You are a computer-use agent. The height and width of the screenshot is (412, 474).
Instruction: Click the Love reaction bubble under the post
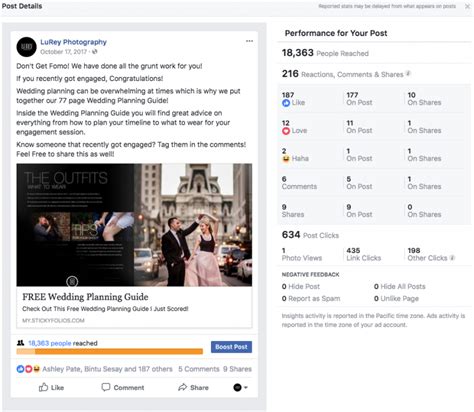tap(28, 369)
